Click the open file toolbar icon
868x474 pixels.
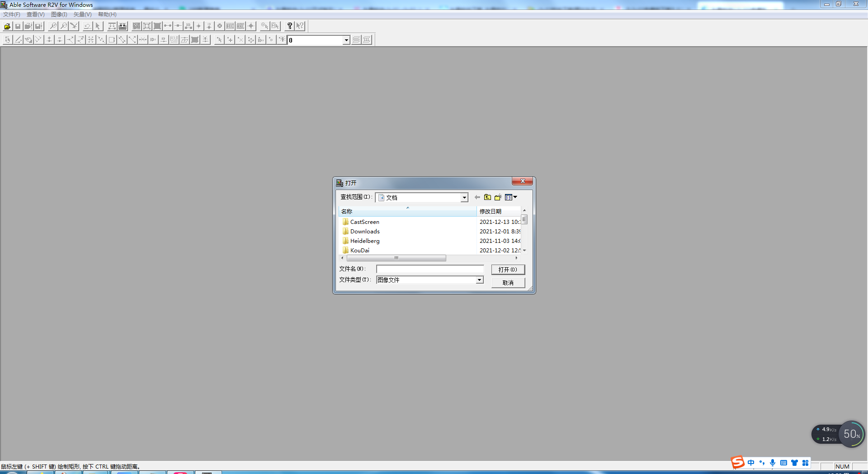[7, 26]
